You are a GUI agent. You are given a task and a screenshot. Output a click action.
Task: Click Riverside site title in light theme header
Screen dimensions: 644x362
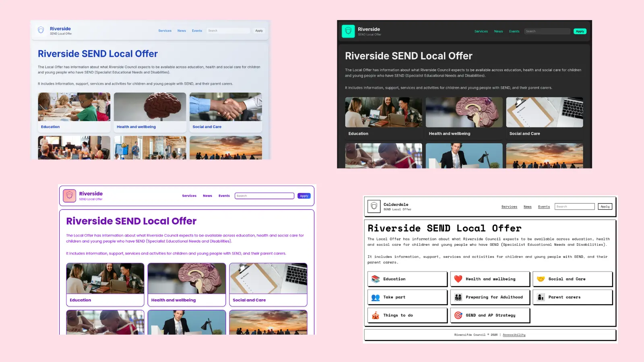(x=60, y=29)
